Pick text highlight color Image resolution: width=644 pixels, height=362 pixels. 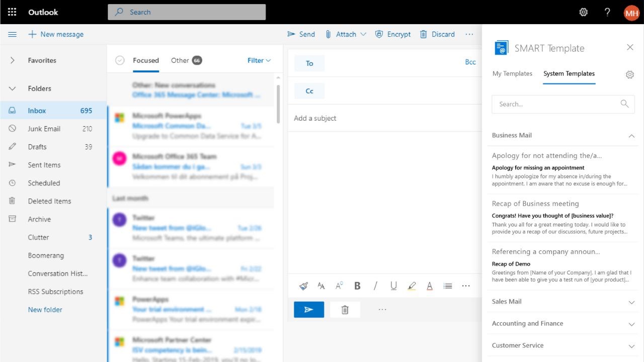point(412,286)
